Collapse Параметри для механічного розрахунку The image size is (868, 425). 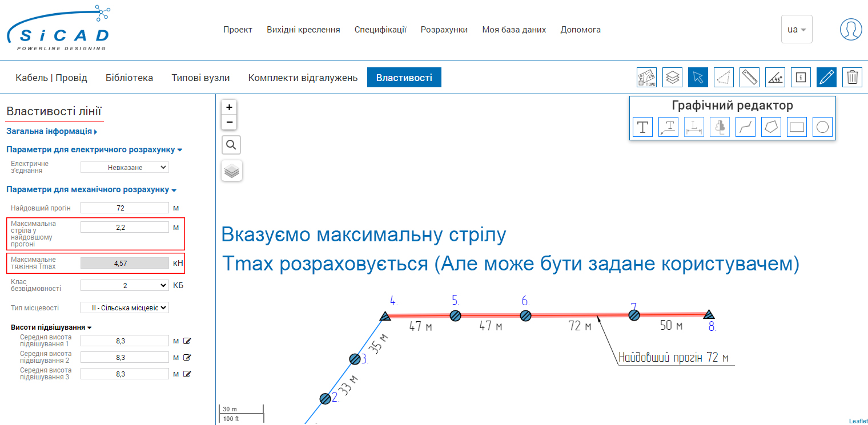(91, 189)
